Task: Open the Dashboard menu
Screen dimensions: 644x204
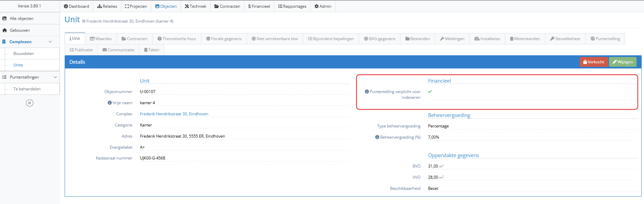Action: [x=76, y=6]
